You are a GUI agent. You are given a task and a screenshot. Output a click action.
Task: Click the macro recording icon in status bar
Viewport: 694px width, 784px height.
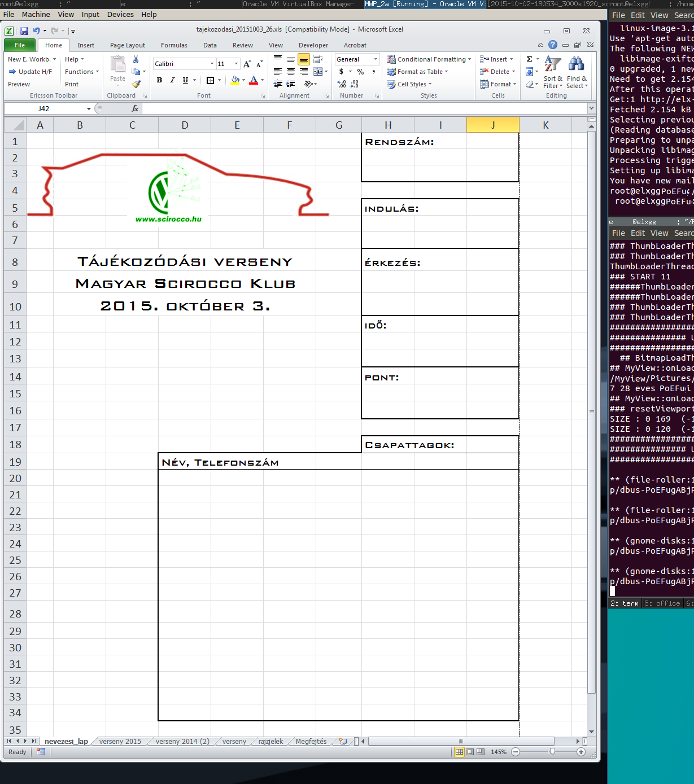[41, 752]
